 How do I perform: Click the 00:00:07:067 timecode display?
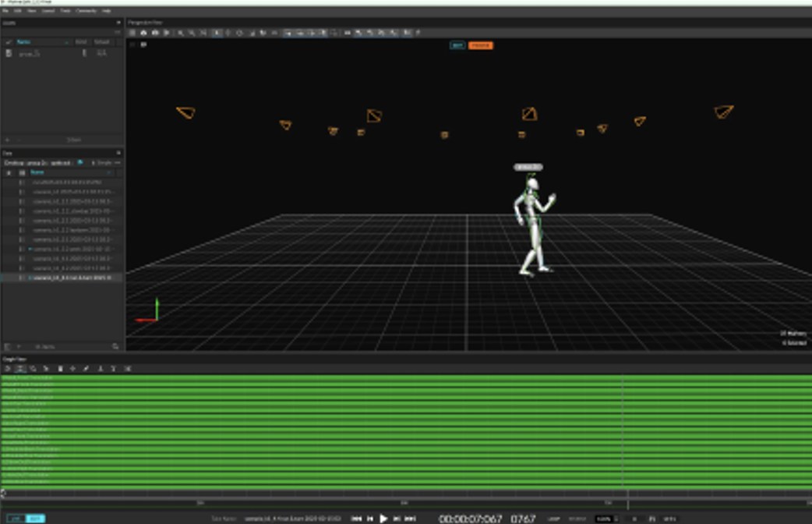point(470,519)
